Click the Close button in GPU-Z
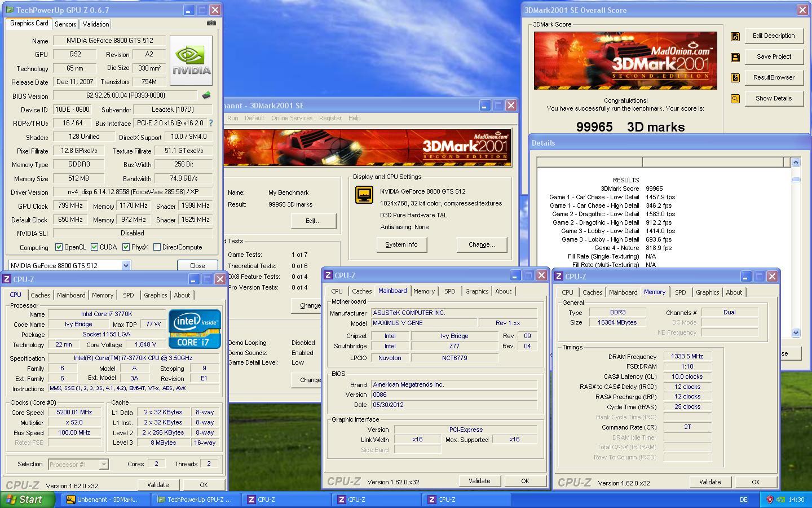Image resolution: width=812 pixels, height=508 pixels. coord(197,265)
